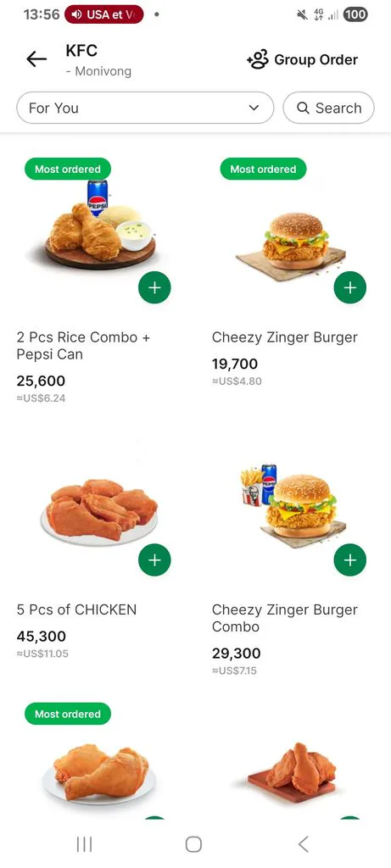Viewport: 391px width, 868px height.
Task: Open recent apps from navigation bar
Action: (x=84, y=844)
